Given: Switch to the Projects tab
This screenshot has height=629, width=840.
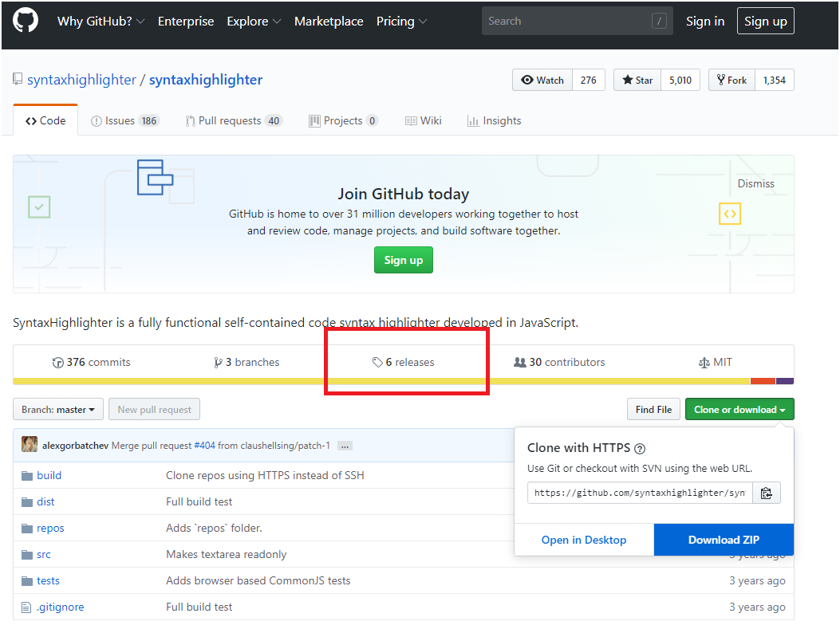Looking at the screenshot, I should (x=343, y=120).
